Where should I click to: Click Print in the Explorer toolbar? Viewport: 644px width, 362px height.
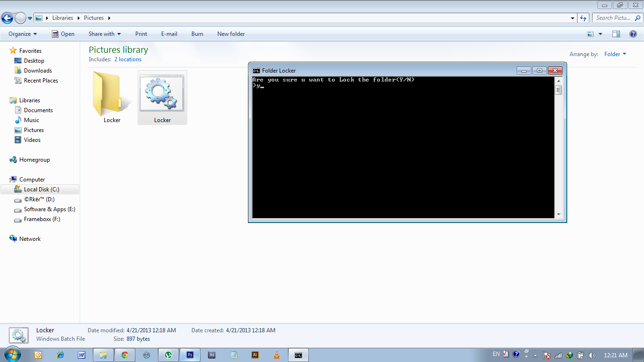coord(141,34)
